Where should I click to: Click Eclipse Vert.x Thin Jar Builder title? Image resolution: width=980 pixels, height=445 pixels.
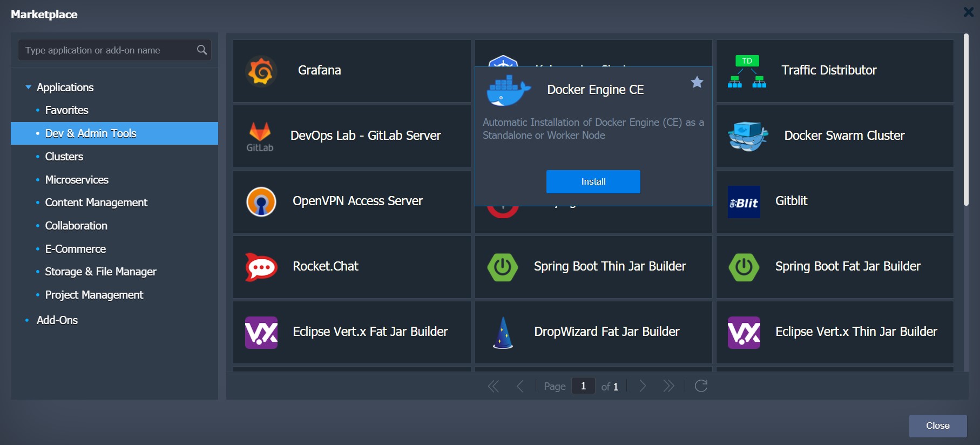pos(856,332)
